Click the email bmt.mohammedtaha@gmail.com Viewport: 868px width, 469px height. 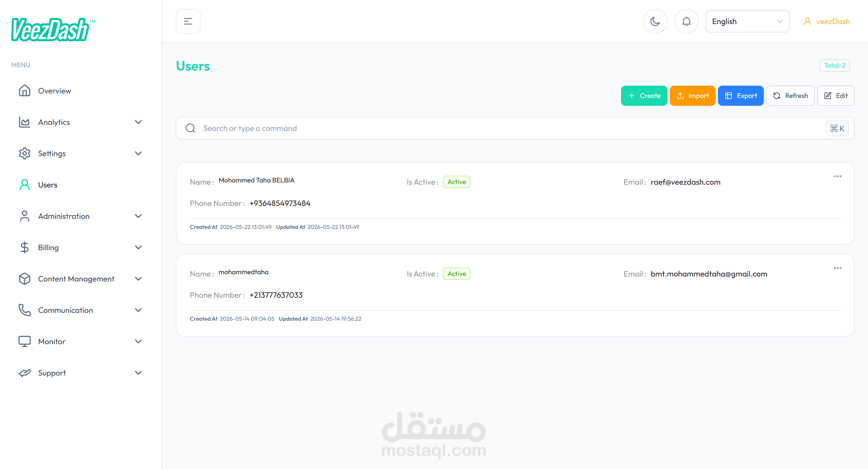[709, 274]
